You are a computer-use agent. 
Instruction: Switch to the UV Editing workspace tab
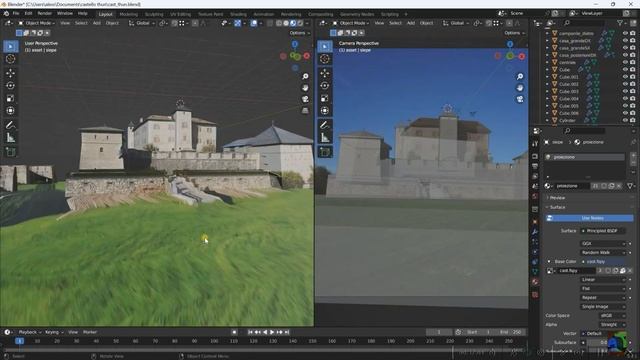(180, 14)
